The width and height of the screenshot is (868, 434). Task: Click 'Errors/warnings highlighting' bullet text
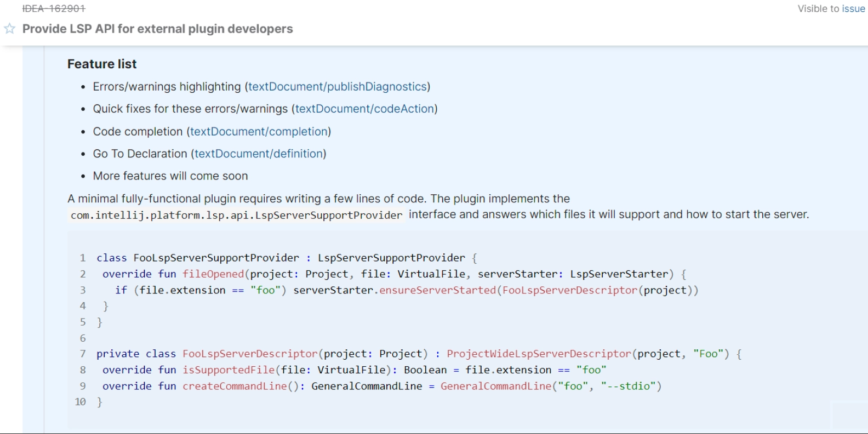(x=167, y=87)
